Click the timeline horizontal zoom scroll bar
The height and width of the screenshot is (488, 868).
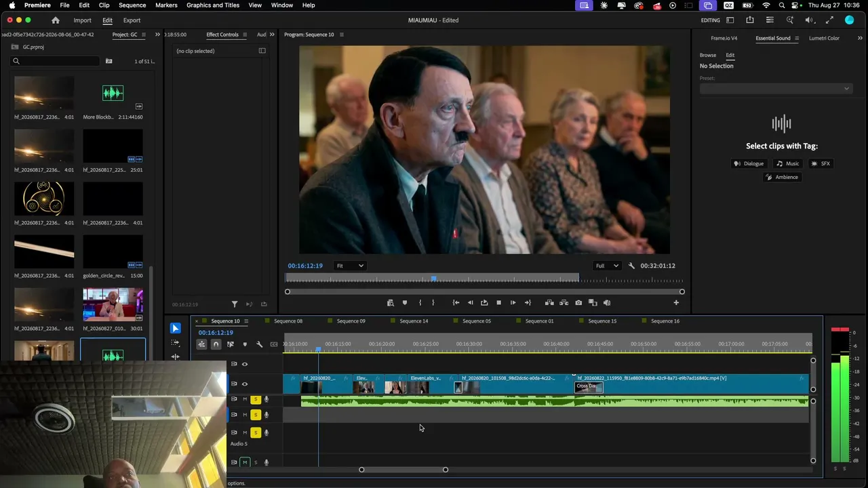(x=403, y=470)
